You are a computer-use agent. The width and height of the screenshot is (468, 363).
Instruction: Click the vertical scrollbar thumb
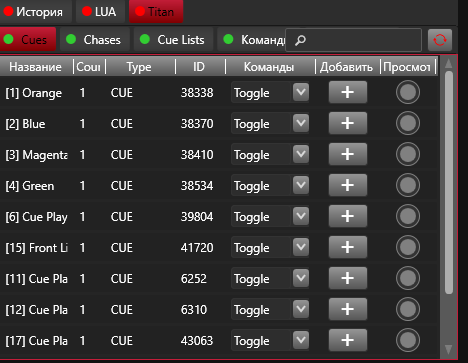[x=449, y=182]
